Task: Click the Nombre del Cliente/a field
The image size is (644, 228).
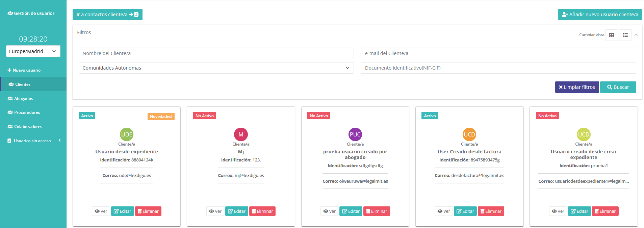Action: [216, 53]
